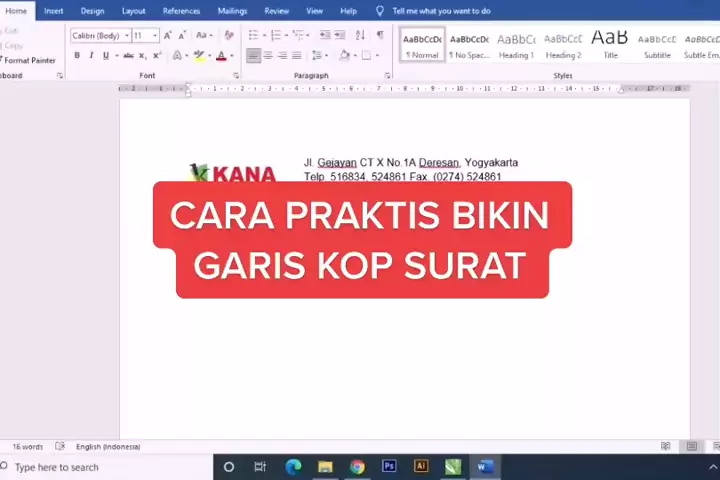Toggle Italic formatting
The height and width of the screenshot is (480, 720).
91,56
